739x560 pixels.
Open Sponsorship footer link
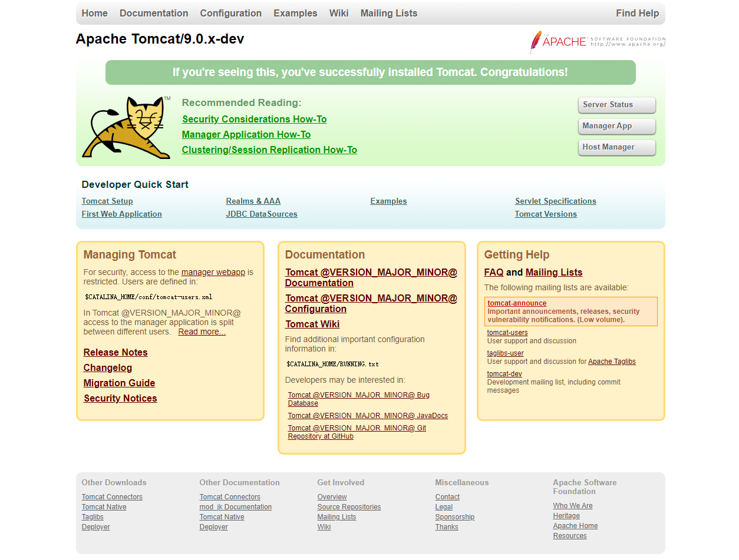coord(455,517)
